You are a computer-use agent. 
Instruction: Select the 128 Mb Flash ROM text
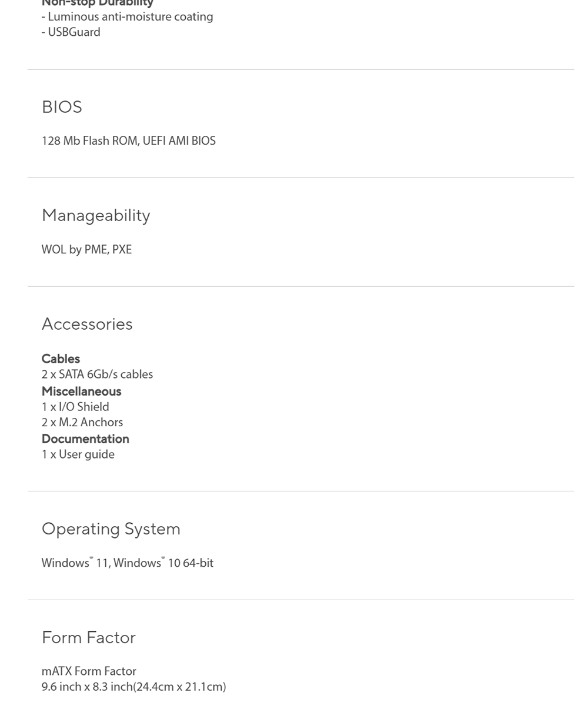(x=90, y=141)
